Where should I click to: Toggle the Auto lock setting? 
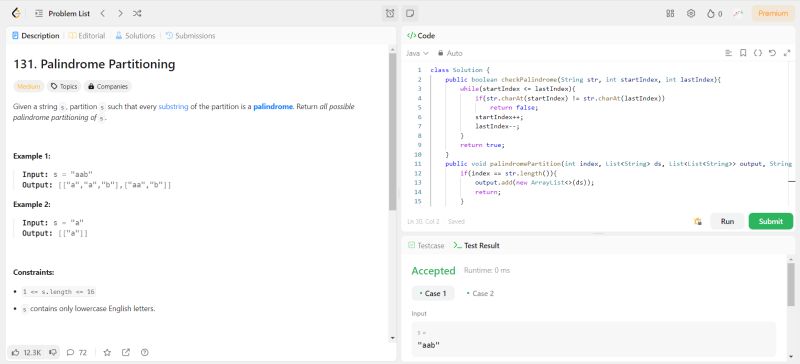[x=450, y=53]
